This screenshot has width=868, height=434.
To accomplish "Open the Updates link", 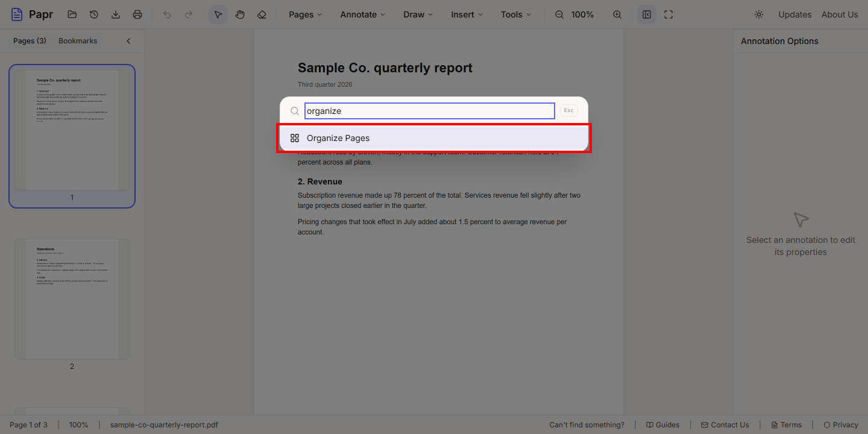I will tap(794, 14).
